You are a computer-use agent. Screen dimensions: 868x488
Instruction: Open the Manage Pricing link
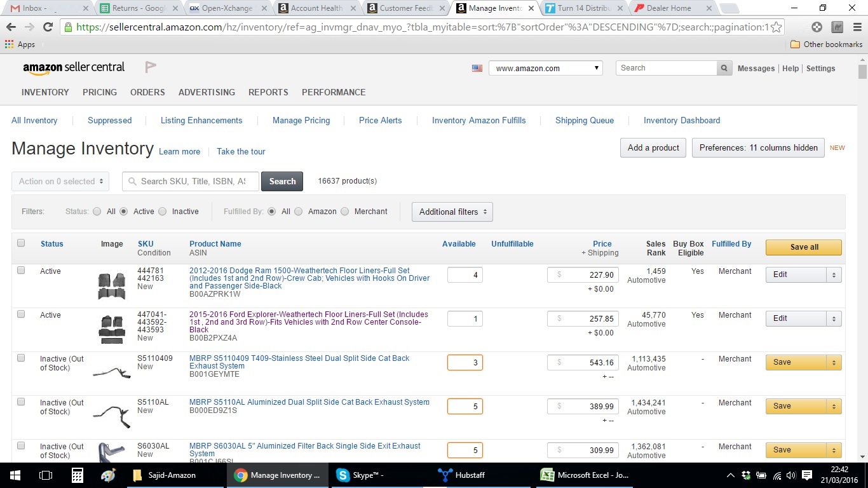click(301, 120)
